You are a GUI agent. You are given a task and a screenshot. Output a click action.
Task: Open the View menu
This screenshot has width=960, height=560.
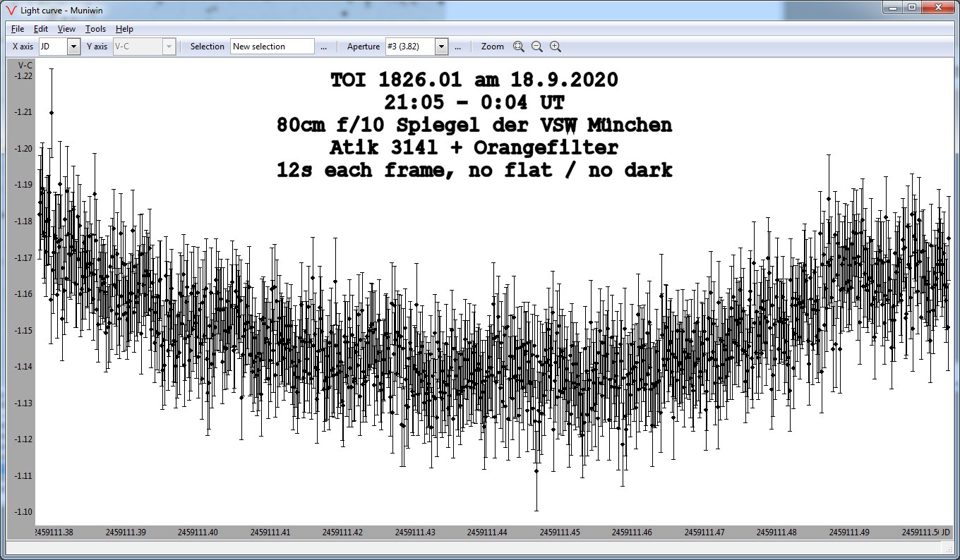(x=66, y=29)
